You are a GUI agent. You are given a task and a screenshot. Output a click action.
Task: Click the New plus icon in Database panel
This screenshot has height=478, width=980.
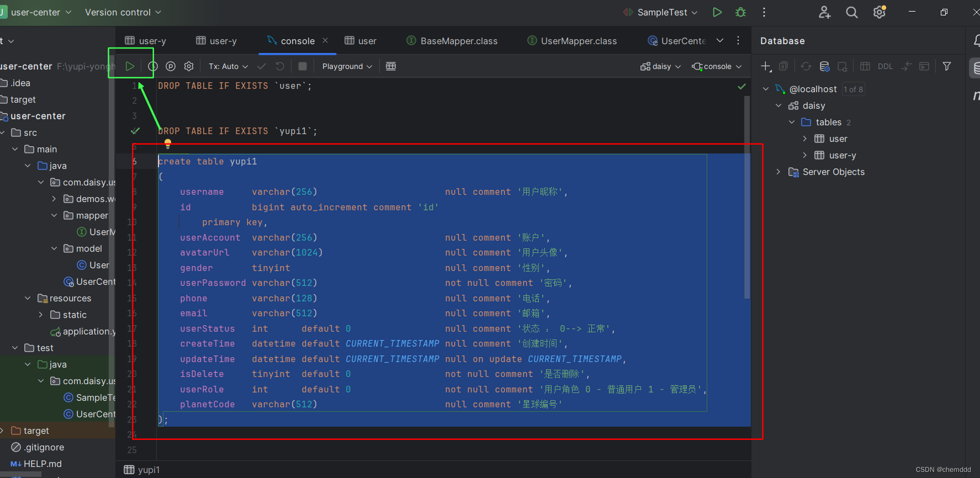766,66
